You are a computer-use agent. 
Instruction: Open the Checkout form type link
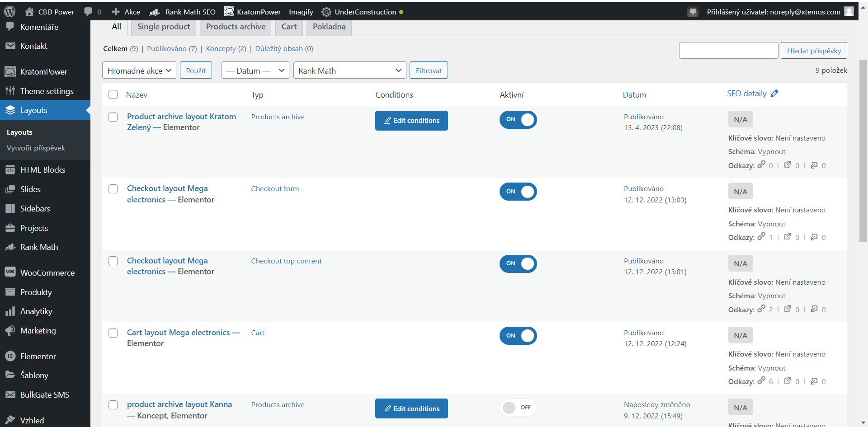click(x=275, y=189)
